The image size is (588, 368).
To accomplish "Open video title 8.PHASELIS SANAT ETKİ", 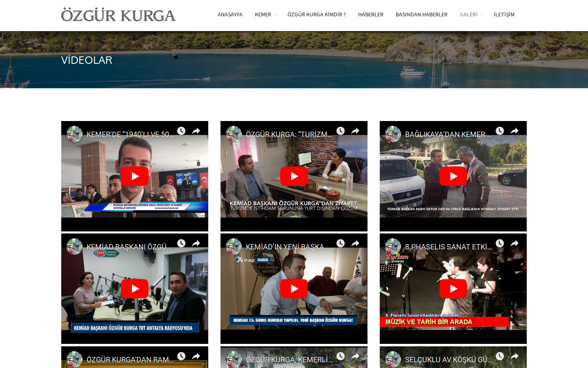I will 449,247.
